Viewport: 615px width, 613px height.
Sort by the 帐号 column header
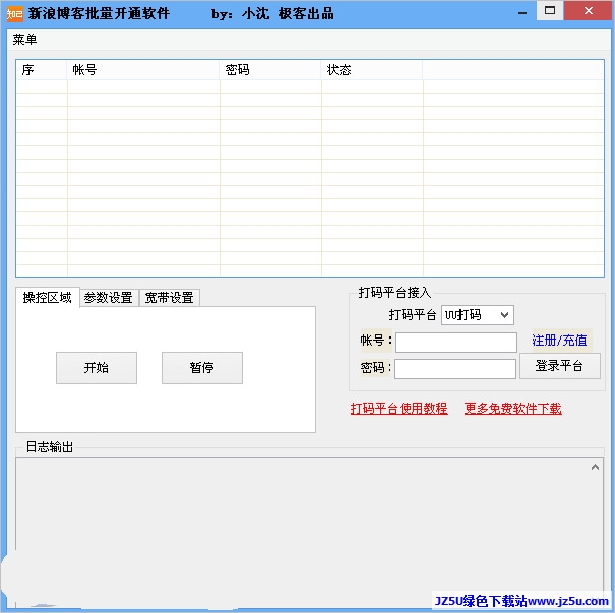(143, 70)
